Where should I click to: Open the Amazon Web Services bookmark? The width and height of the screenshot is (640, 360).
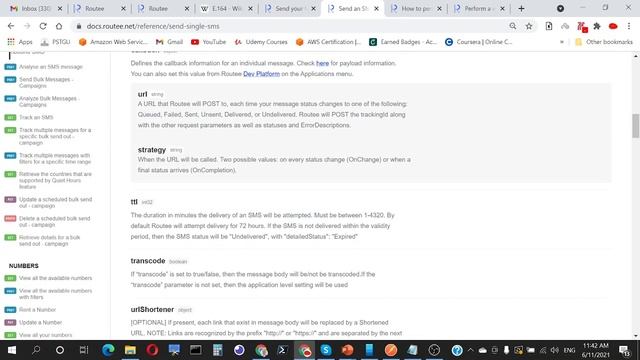(x=113, y=42)
